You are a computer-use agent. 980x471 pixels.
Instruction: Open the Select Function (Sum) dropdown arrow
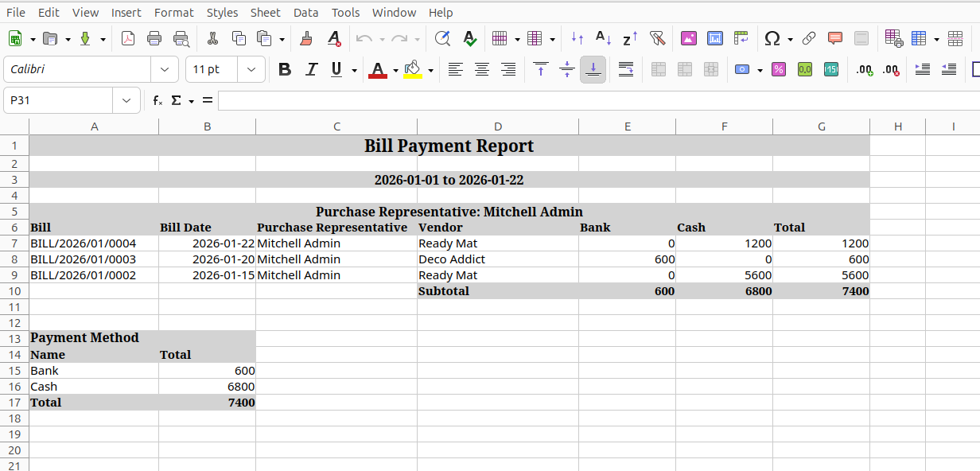pyautogui.click(x=191, y=100)
